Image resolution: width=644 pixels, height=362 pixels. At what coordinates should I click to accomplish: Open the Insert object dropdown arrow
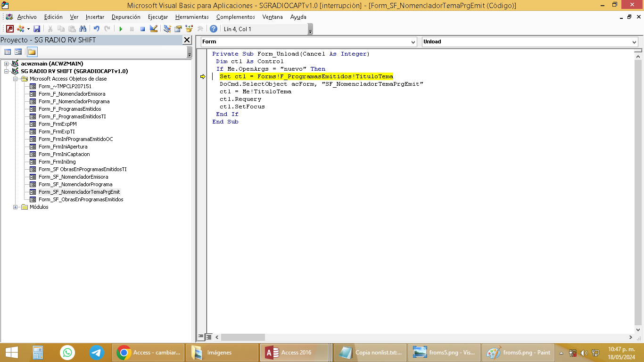tap(28, 29)
